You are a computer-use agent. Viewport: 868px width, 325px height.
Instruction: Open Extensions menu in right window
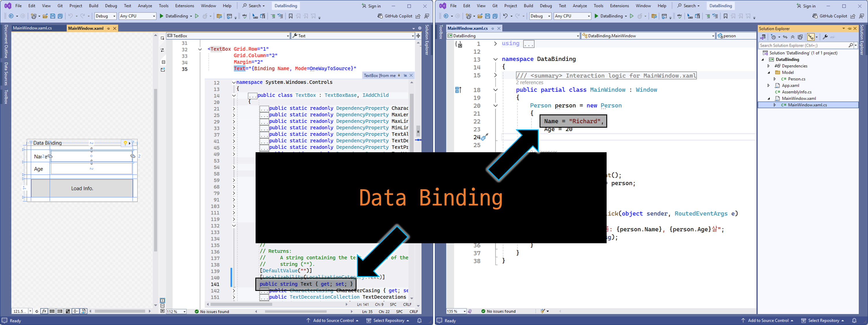(x=619, y=6)
